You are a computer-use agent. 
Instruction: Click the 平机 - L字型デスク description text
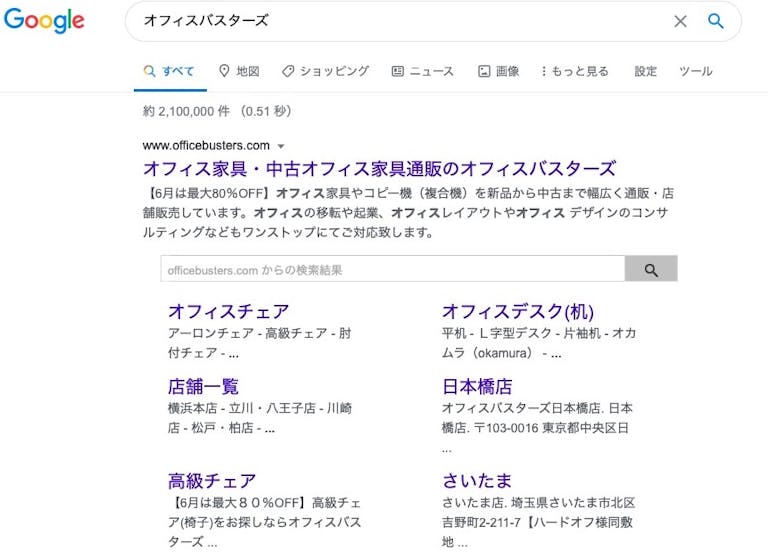pos(539,343)
